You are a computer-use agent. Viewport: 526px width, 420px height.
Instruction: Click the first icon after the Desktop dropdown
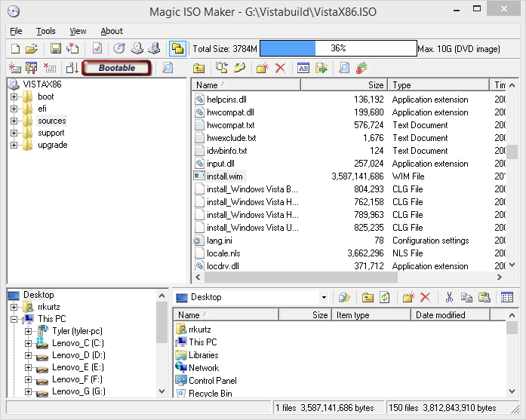[344, 297]
